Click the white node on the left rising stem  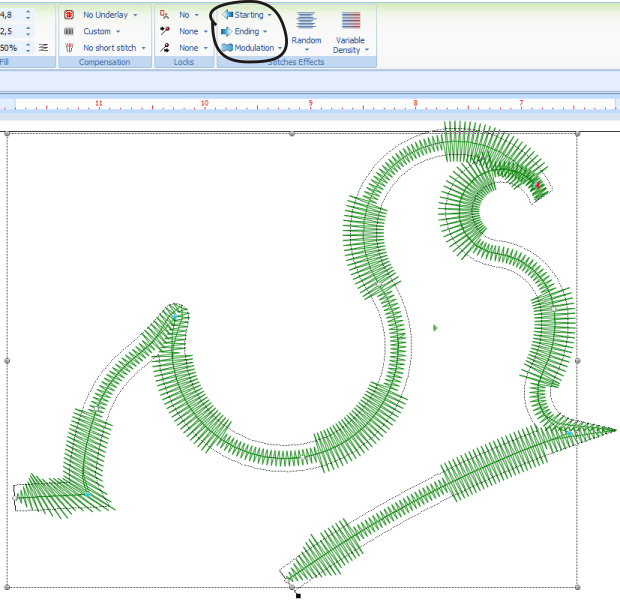[96, 409]
